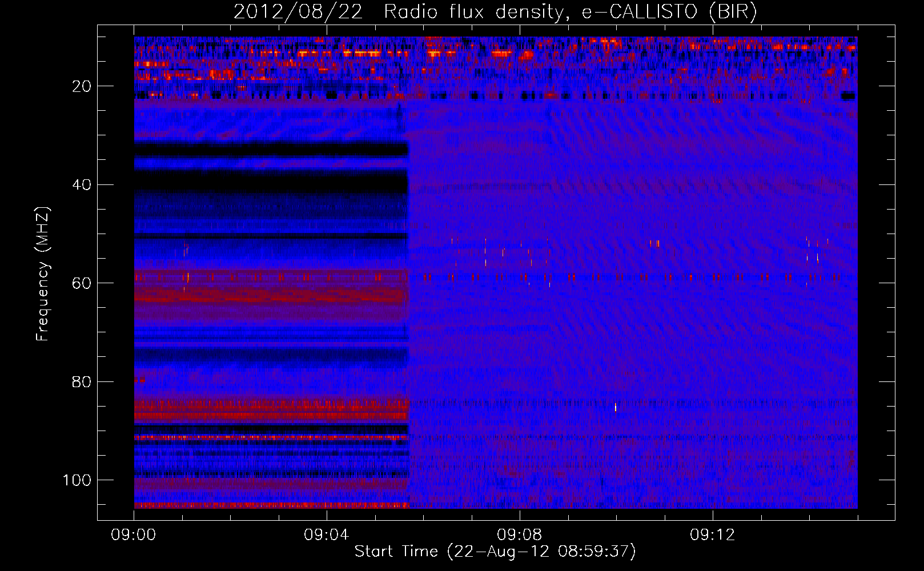
Task: Click the "Frequency (MHZ)" y-axis label
Action: point(43,274)
